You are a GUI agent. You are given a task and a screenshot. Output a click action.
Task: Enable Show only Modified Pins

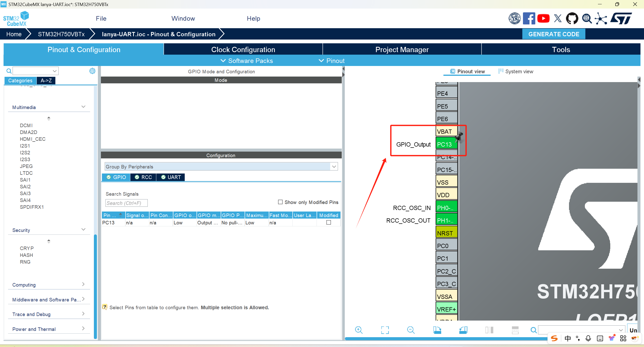[x=280, y=202]
